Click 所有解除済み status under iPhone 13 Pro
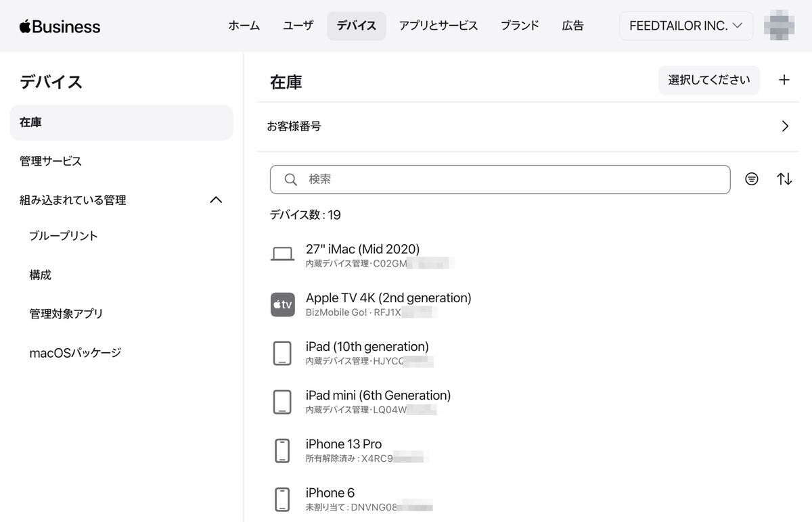Screen dimensions: 812x522 coord(330,458)
